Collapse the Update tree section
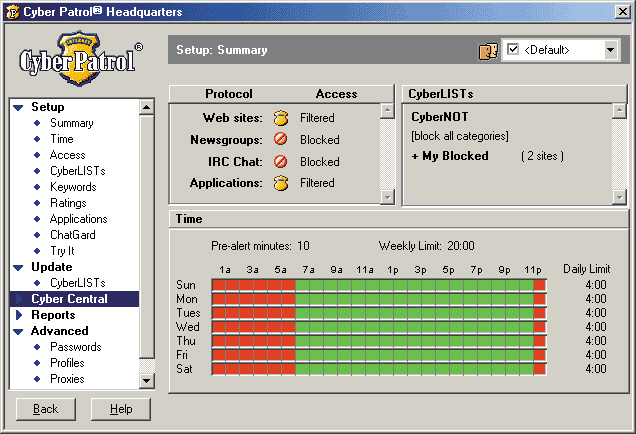Screen dimensions: 636x434 pyautogui.click(x=18, y=267)
